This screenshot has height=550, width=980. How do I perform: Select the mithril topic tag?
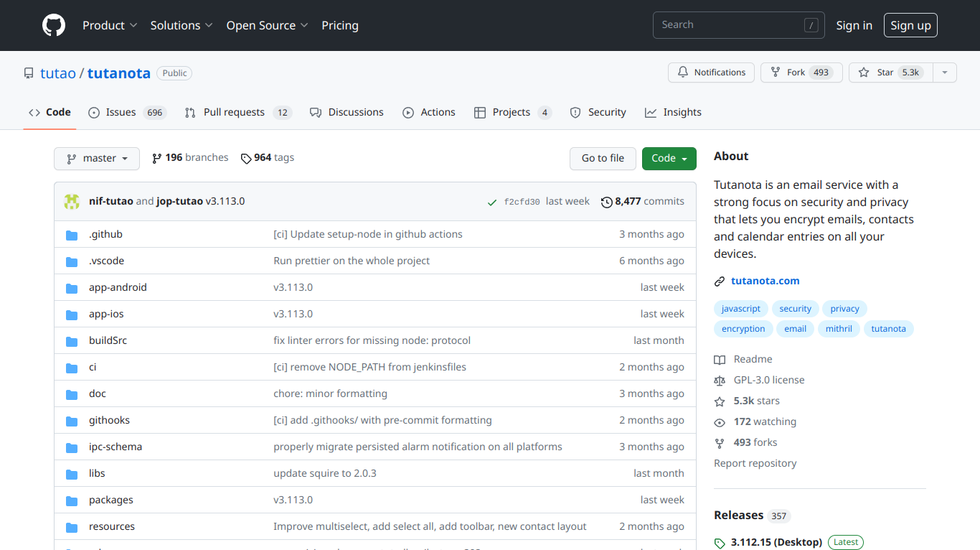pyautogui.click(x=839, y=329)
